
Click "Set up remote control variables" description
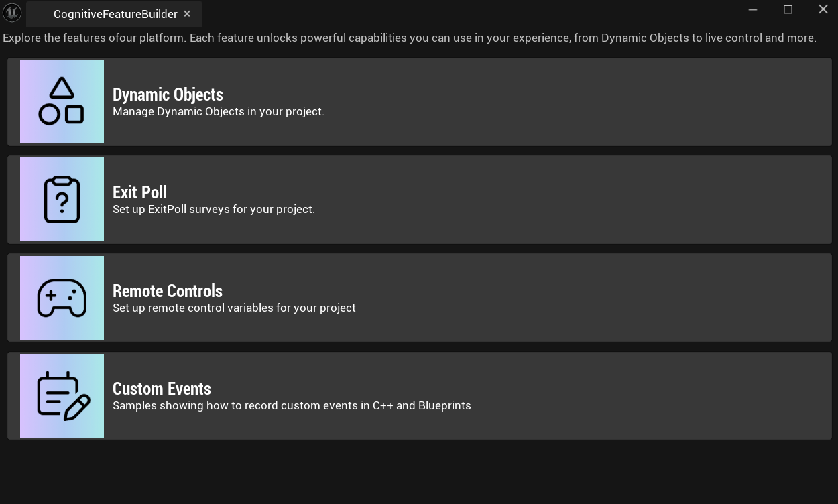(234, 308)
